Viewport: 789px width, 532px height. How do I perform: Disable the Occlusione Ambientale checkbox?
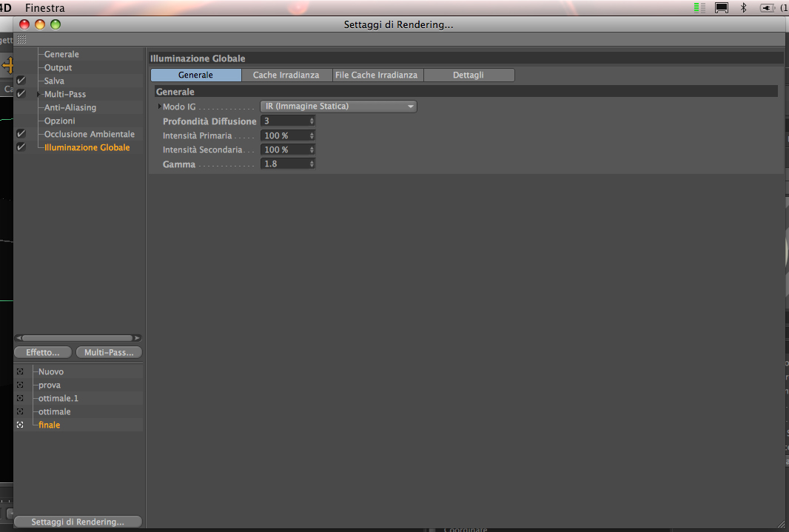click(21, 134)
